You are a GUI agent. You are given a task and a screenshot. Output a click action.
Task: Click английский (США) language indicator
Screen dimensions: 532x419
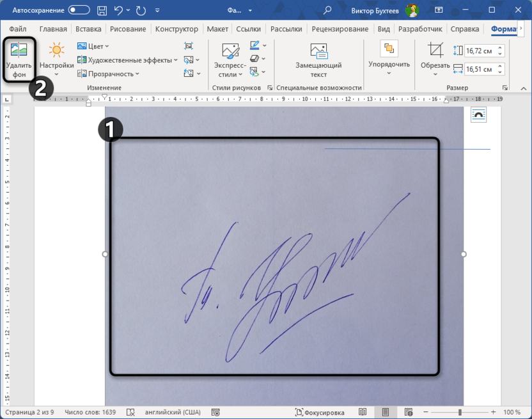[x=173, y=412]
